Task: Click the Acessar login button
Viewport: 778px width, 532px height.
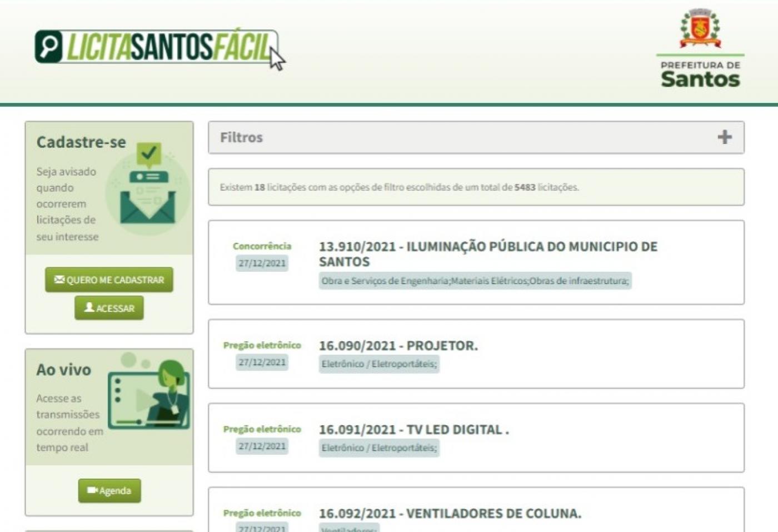Action: click(x=109, y=308)
